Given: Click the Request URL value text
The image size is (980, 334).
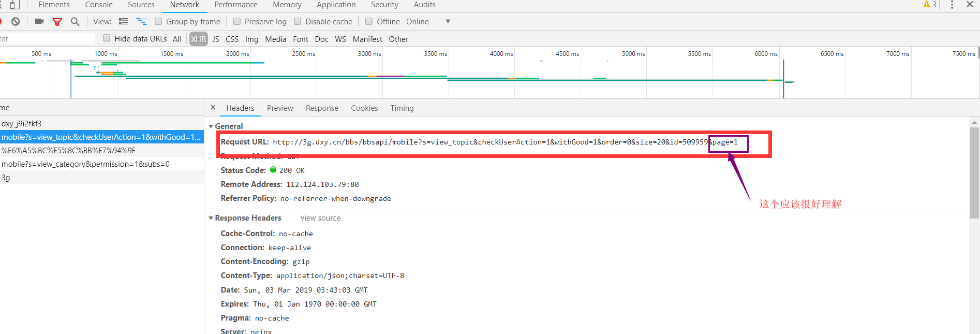Looking at the screenshot, I should [505, 142].
